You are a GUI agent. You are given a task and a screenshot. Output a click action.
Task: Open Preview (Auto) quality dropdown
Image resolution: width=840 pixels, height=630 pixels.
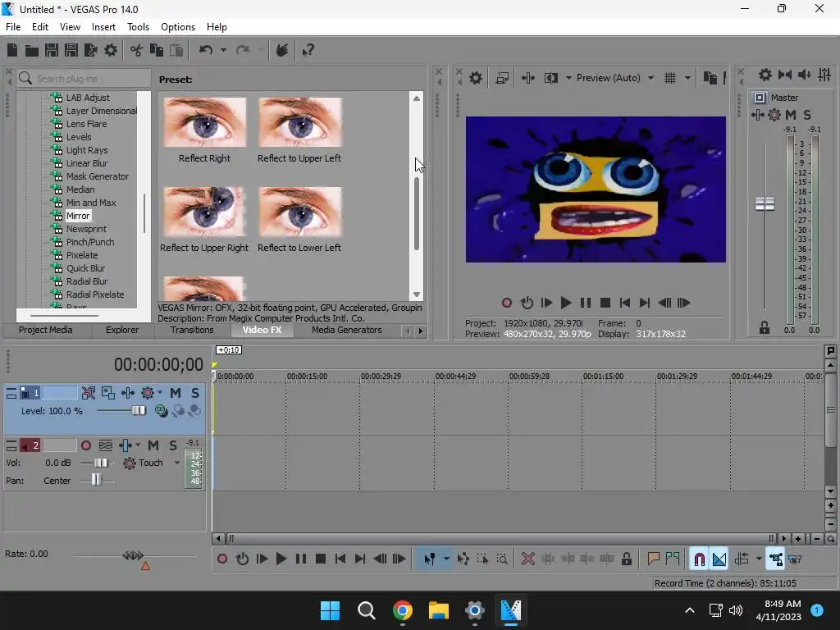[x=651, y=78]
